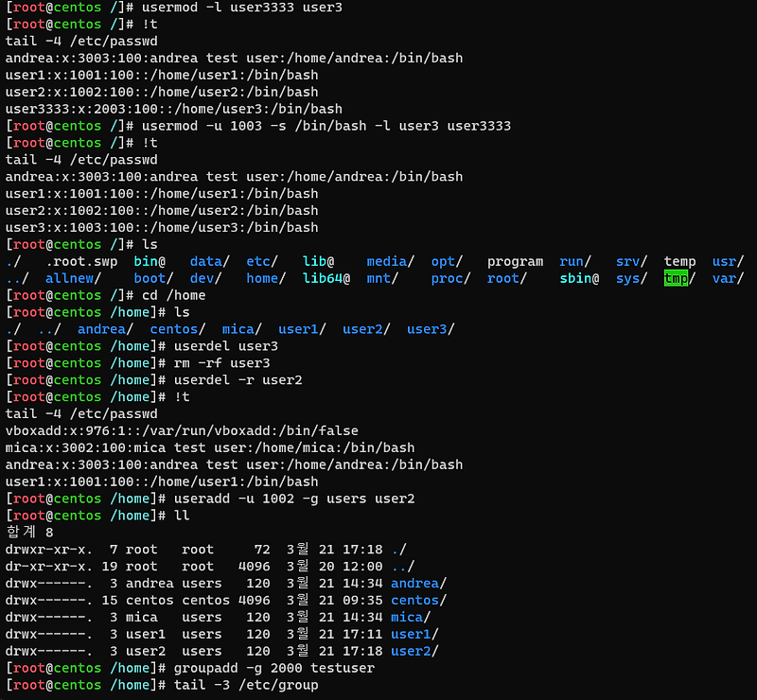Click 'mica/' in the long listing

411,617
